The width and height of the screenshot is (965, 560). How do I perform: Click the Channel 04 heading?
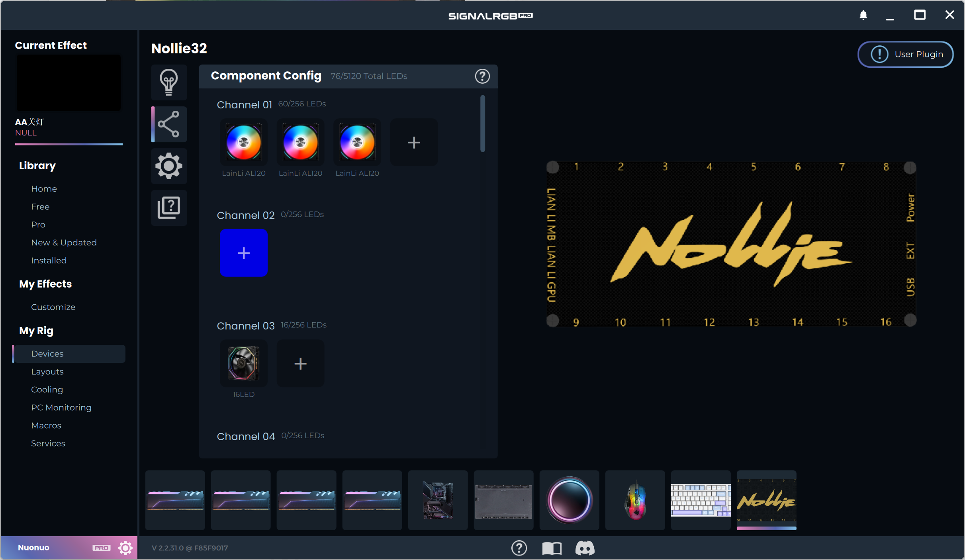click(246, 437)
